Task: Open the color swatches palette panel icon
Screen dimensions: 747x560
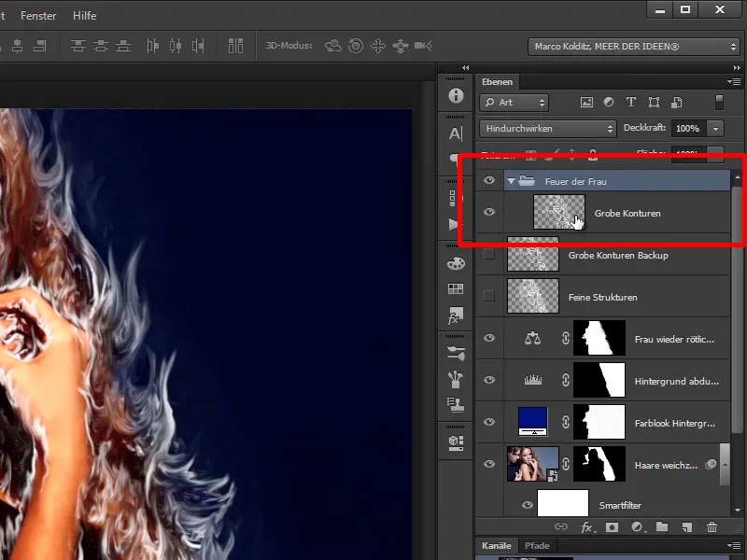Action: pos(456,263)
